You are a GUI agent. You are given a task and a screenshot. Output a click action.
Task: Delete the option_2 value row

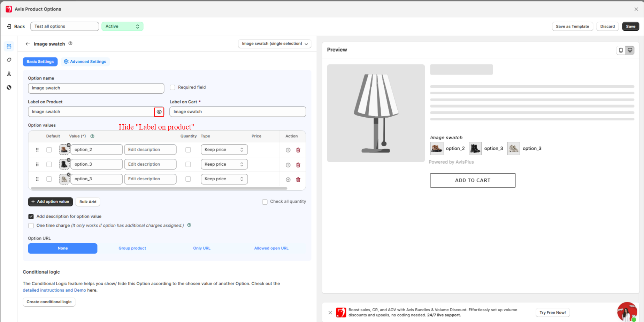coord(298,150)
